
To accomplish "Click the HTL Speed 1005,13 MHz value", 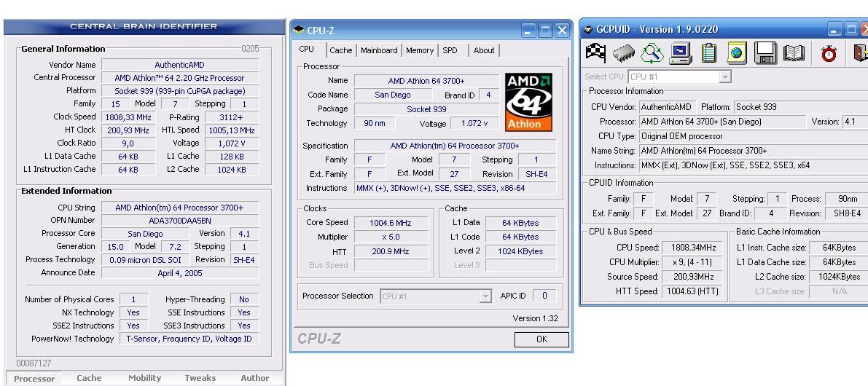I will coord(231,130).
